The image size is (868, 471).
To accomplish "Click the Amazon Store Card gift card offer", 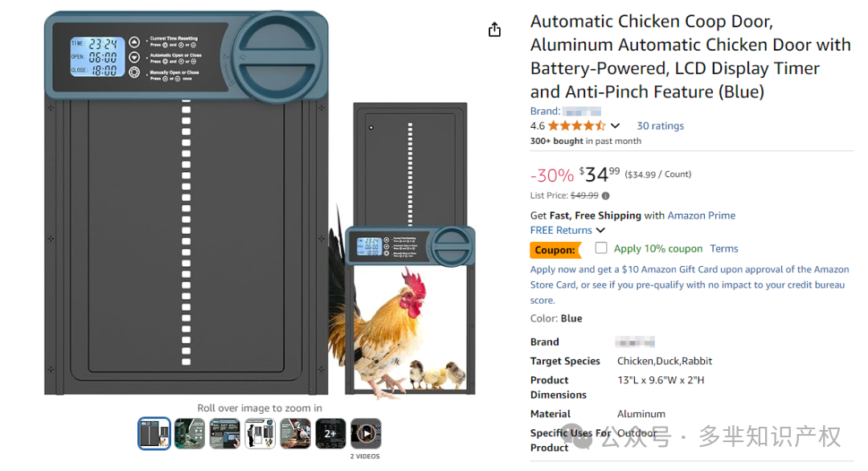I will [x=689, y=285].
